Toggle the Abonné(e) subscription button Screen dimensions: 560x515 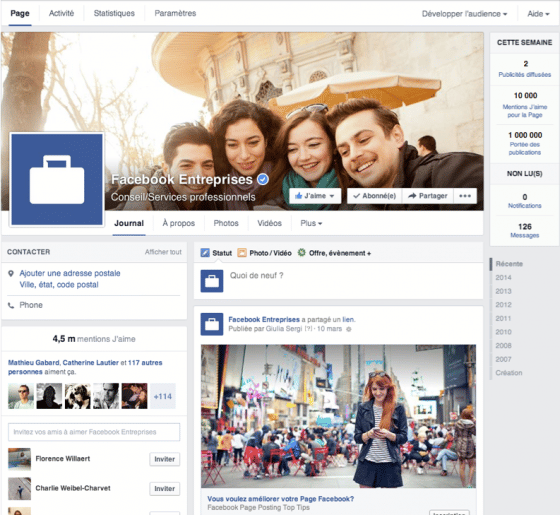coord(375,196)
